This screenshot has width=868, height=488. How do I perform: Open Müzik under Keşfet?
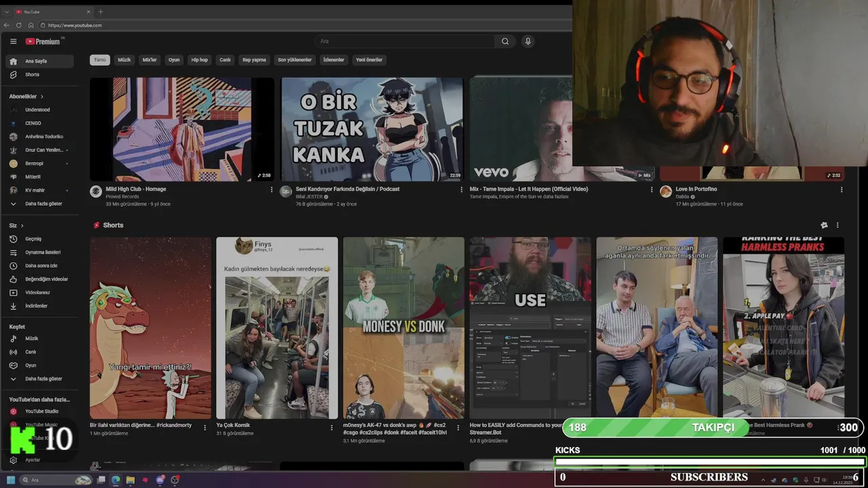[x=39, y=338]
